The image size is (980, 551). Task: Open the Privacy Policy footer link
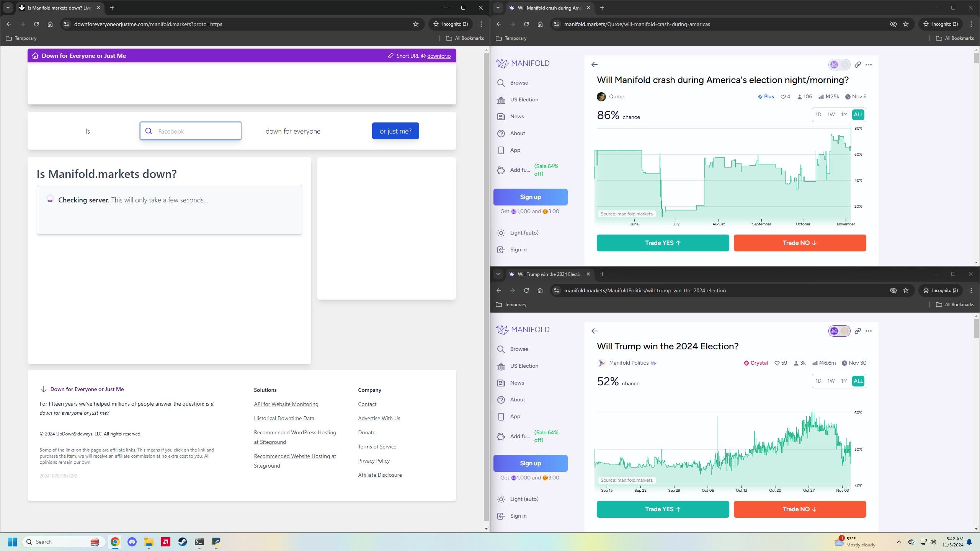(374, 461)
